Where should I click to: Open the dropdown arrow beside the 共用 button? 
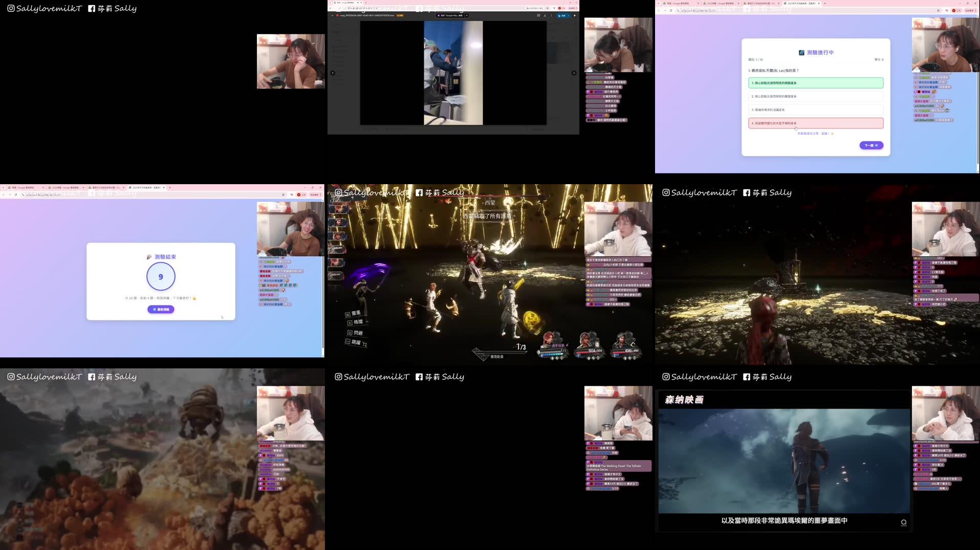coord(568,16)
